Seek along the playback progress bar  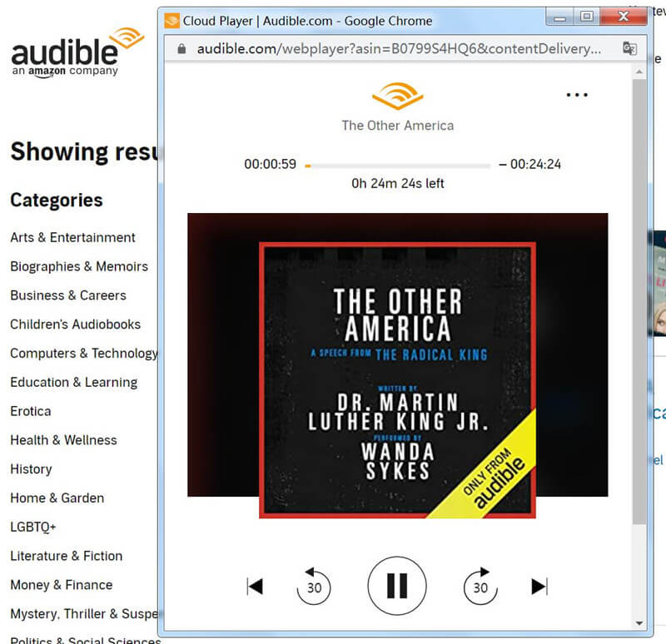point(398,166)
